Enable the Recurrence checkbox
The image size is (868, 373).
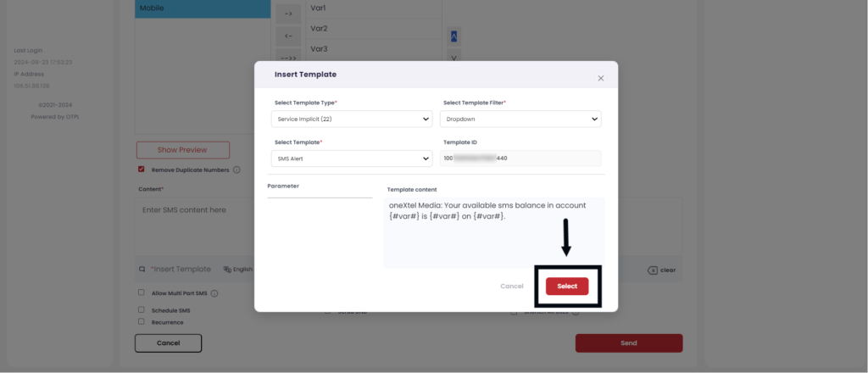coord(142,321)
